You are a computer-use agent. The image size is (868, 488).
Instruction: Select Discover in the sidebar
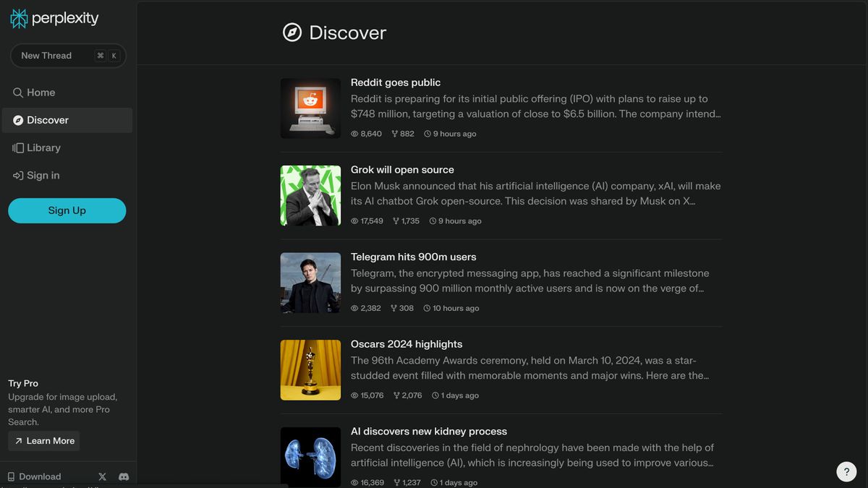48,120
